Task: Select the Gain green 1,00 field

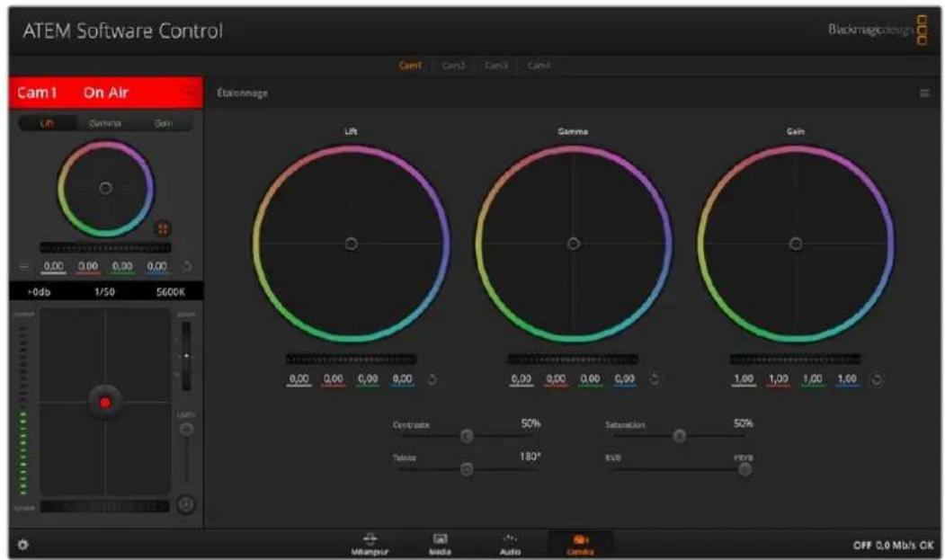Action: 813,379
